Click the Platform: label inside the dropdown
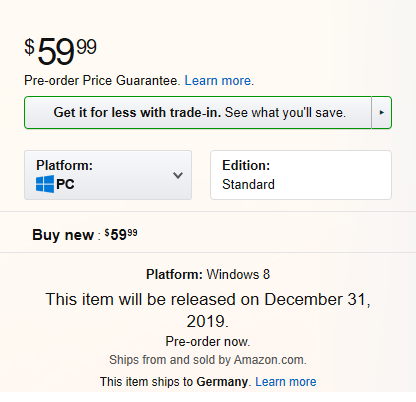 click(64, 165)
